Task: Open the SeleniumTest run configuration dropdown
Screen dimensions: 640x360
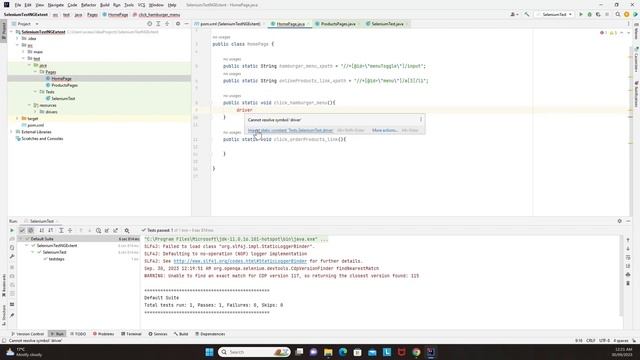Action: (x=555, y=14)
